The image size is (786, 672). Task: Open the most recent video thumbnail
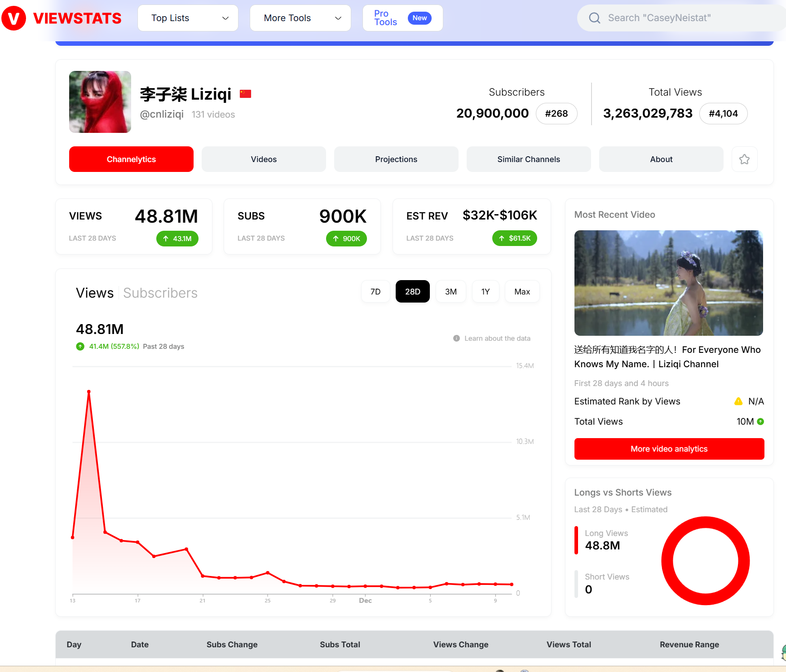pos(668,283)
